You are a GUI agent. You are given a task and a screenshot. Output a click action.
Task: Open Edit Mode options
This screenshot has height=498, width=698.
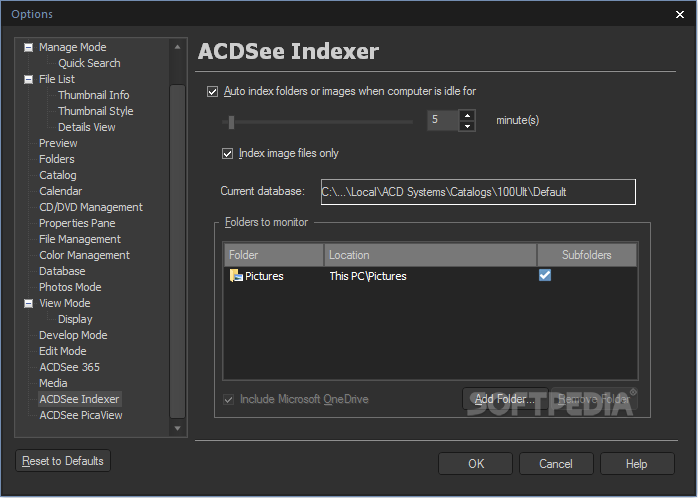coord(63,352)
